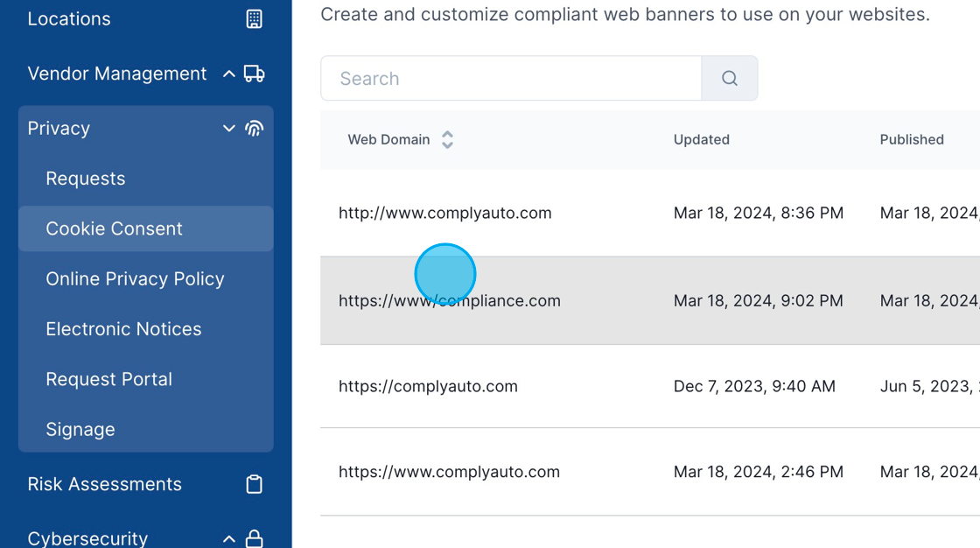Open Vendor Management section label
This screenshot has width=980, height=548.
(117, 74)
